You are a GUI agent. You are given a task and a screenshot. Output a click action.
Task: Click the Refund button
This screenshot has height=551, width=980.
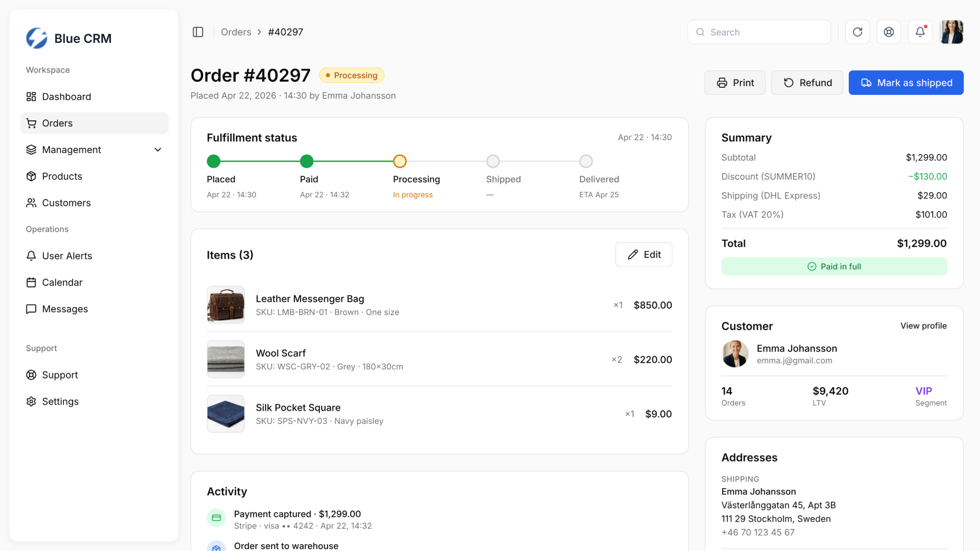coord(807,83)
